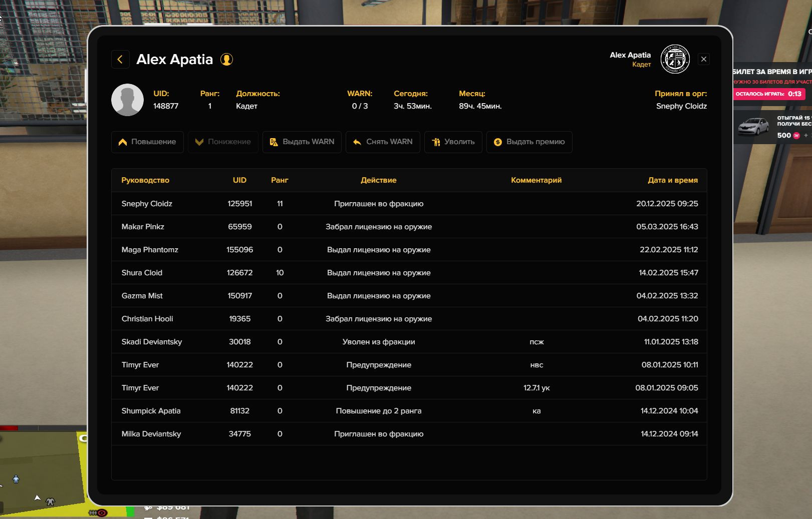Select the Maga Phantomz log entry
812x519 pixels.
409,250
